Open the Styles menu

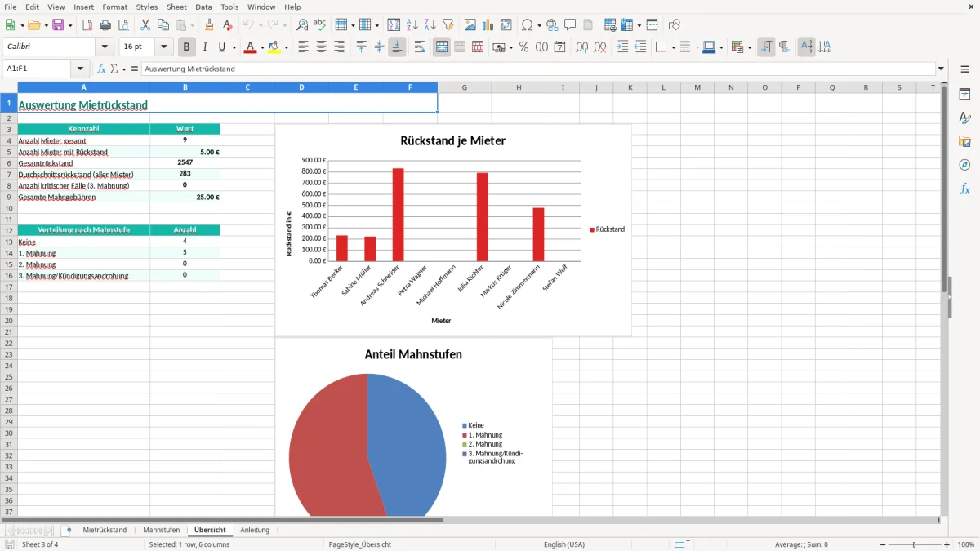147,7
